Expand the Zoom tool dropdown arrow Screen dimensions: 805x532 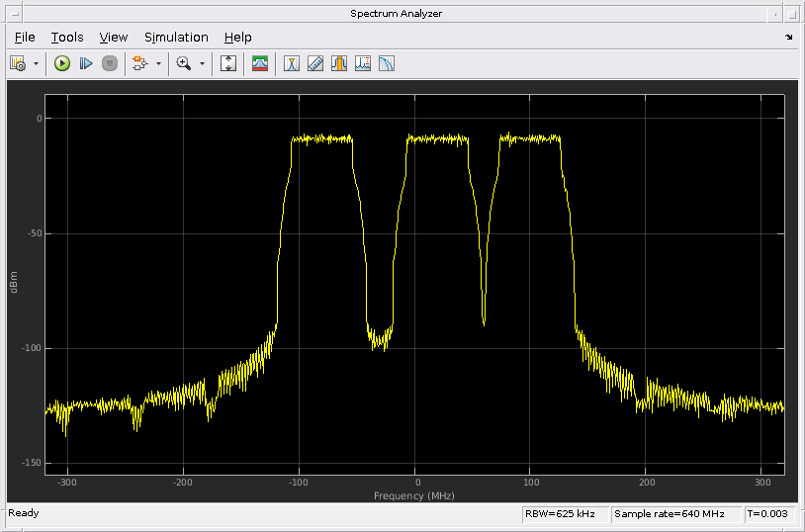tap(202, 63)
